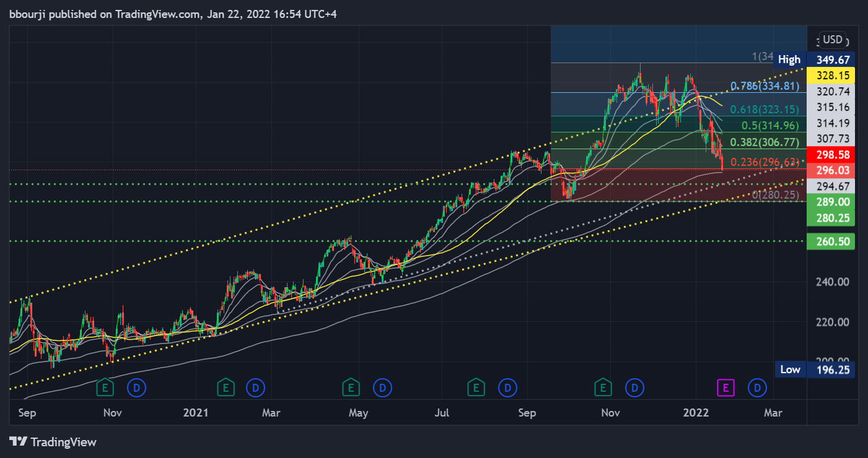The width and height of the screenshot is (868, 458).
Task: Open the dividend D marker just before Mar 2021
Action: click(x=255, y=388)
